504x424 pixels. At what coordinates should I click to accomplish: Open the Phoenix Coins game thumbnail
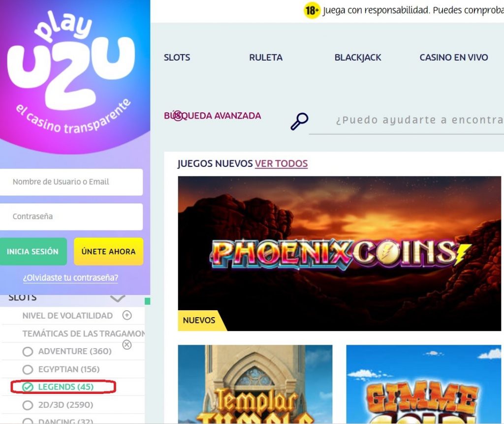coord(340,254)
